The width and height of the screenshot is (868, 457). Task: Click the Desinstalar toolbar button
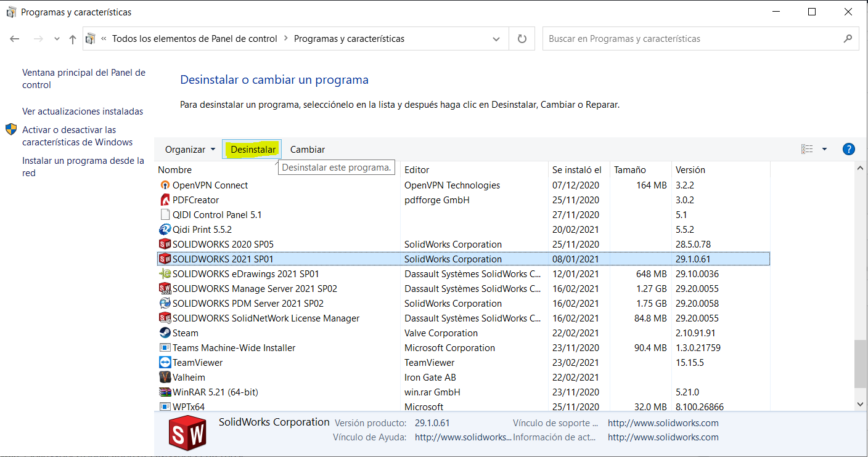[x=253, y=150]
